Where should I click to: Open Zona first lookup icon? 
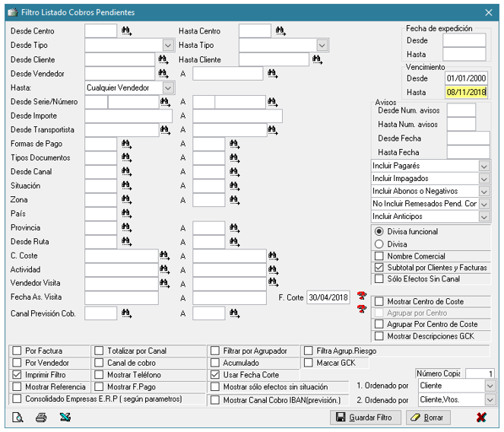click(x=127, y=200)
